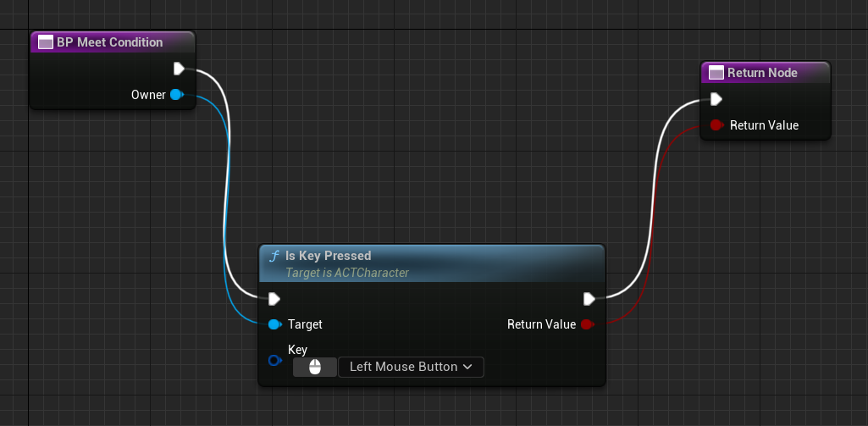The height and width of the screenshot is (426, 868).
Task: Select the BP Meet Condition node title
Action: (x=110, y=42)
